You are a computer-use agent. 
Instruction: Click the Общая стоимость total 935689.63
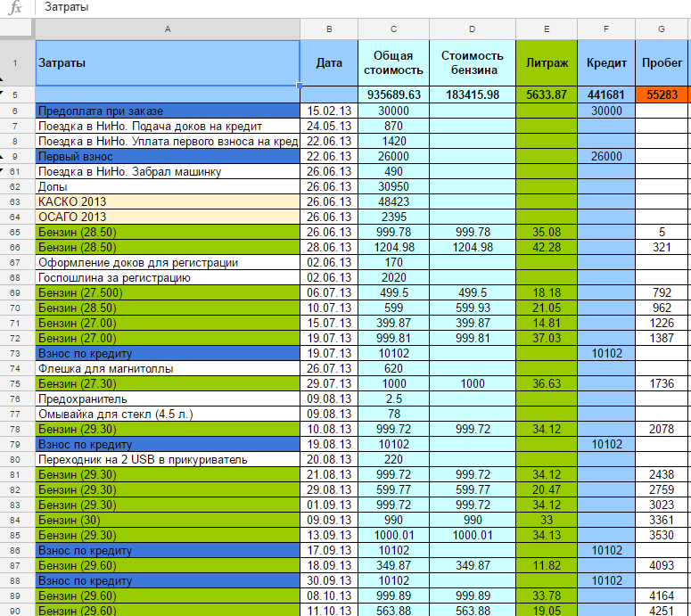[x=393, y=94]
